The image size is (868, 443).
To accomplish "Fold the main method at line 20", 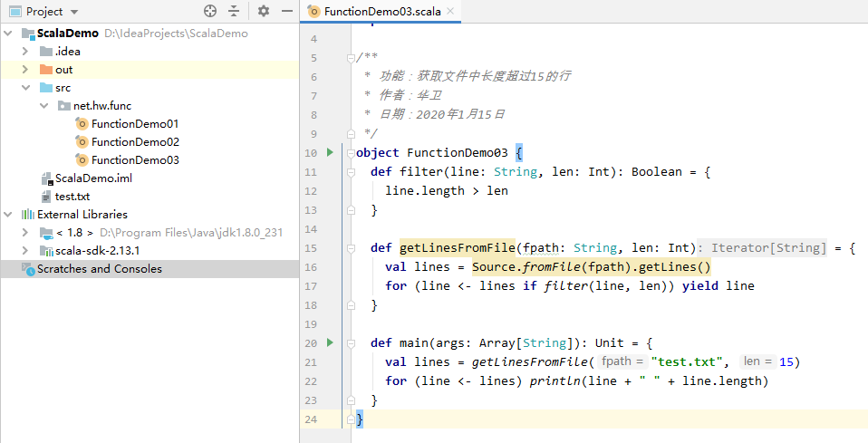I will 351,343.
